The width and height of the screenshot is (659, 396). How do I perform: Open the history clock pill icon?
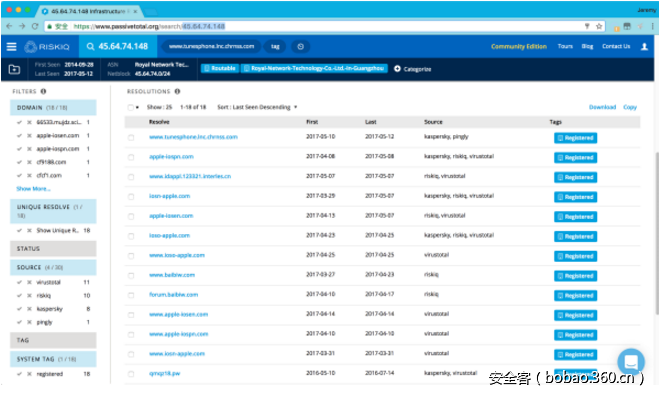click(x=301, y=47)
